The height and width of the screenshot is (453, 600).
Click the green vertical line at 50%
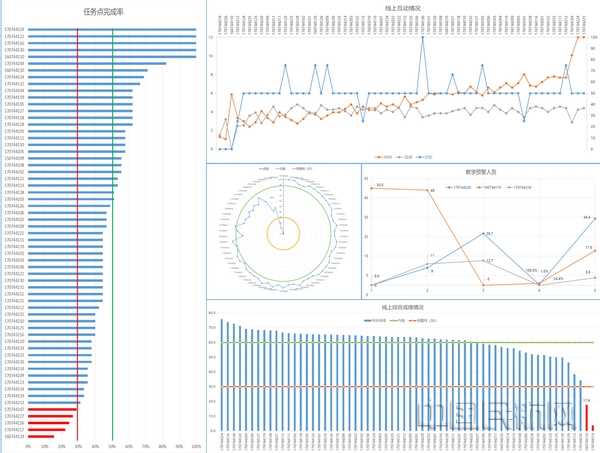tap(112, 200)
